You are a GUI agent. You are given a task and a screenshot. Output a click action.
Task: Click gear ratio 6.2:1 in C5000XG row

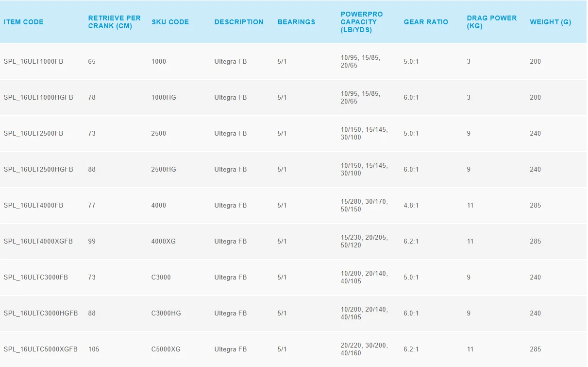tap(411, 349)
